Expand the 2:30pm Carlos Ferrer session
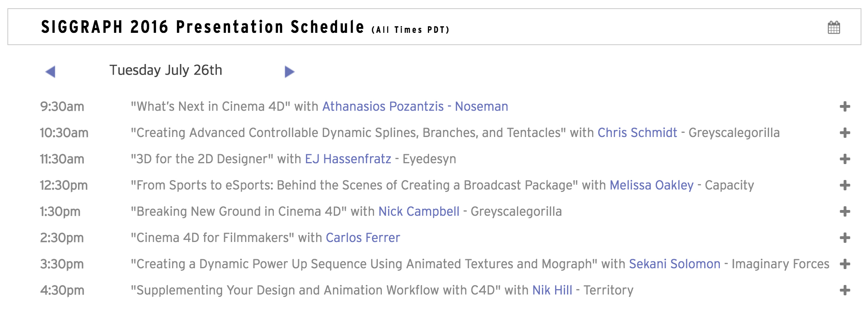868x331 pixels. pyautogui.click(x=845, y=238)
